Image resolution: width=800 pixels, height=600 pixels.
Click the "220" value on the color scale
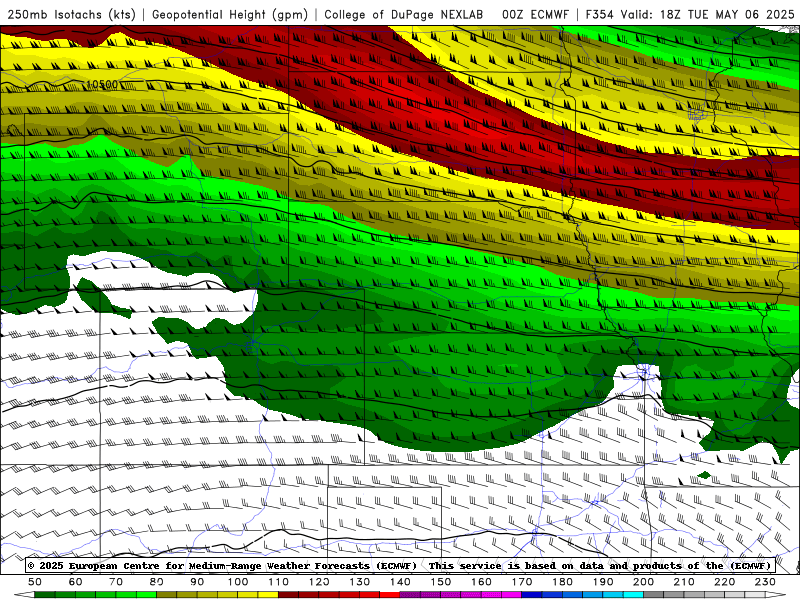coord(725,582)
